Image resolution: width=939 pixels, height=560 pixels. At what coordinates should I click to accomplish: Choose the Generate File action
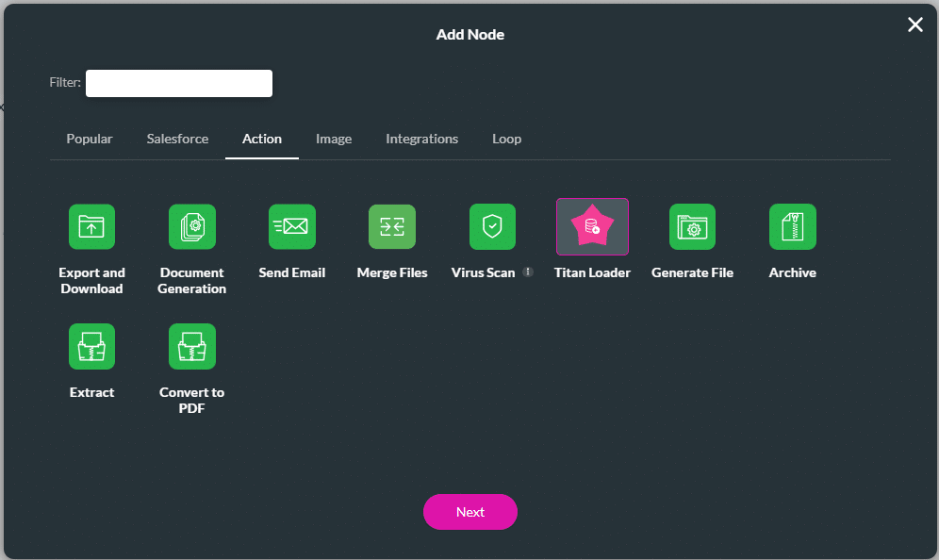(692, 226)
